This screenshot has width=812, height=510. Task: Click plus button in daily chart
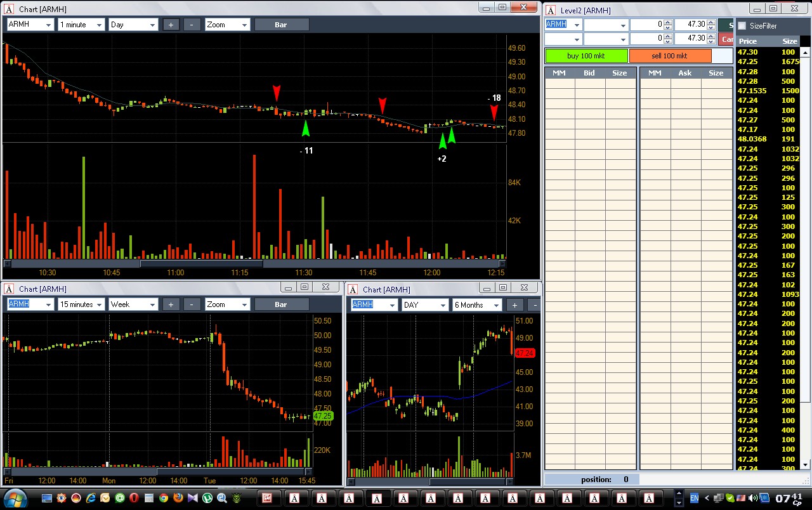tap(514, 305)
